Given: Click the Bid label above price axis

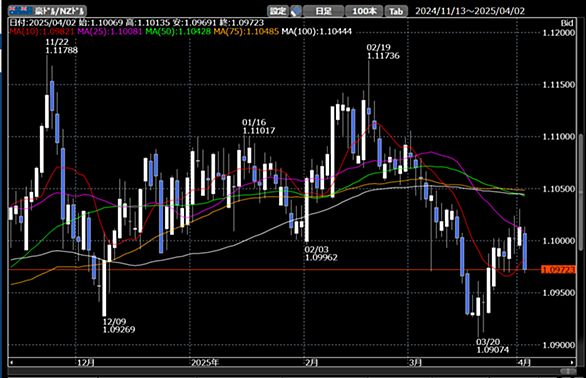Looking at the screenshot, I should click(567, 23).
